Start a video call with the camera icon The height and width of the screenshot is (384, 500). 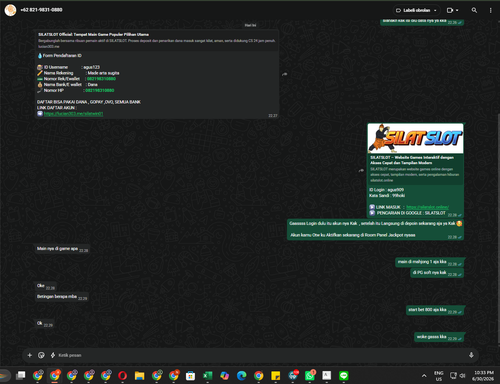[x=450, y=10]
